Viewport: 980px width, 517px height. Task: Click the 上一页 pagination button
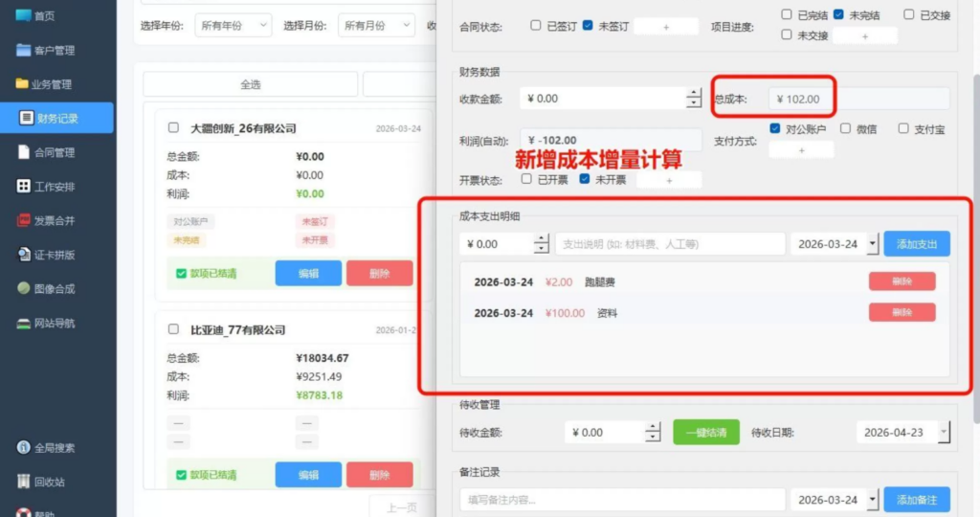click(x=401, y=507)
